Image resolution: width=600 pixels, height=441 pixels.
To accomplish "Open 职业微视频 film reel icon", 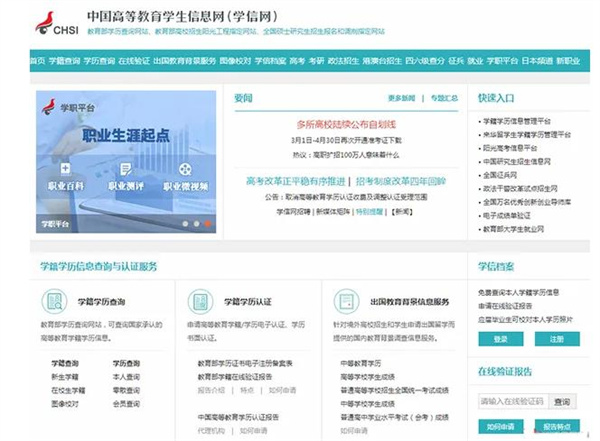I will 185,169.
